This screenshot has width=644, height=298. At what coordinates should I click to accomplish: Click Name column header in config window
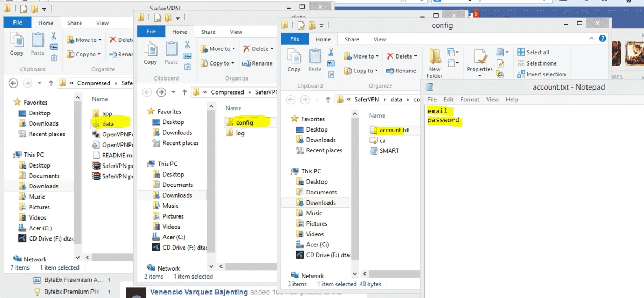point(377,116)
